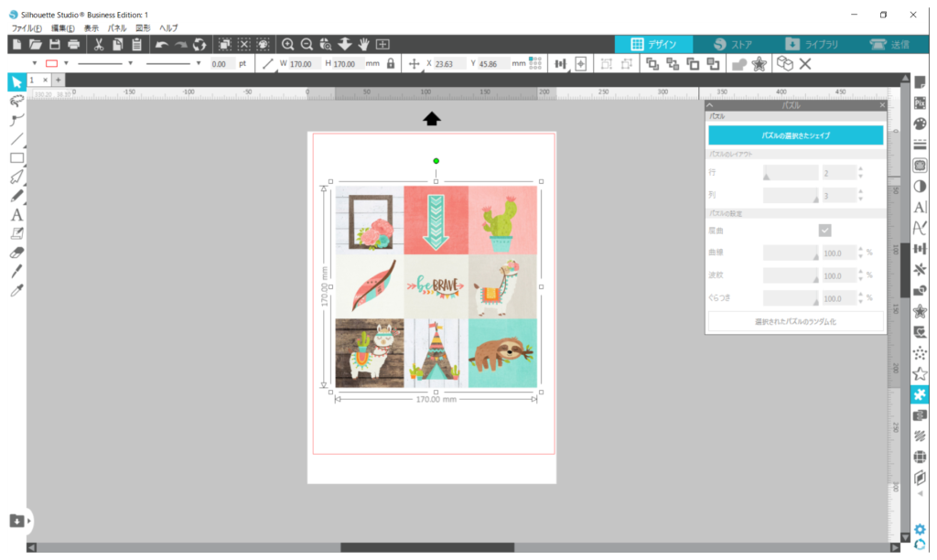The width and height of the screenshot is (937, 560).
Task: Open the ファイル menu
Action: [27, 28]
